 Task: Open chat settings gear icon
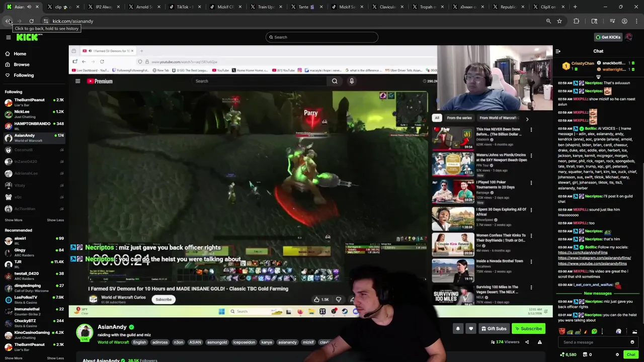tap(617, 354)
